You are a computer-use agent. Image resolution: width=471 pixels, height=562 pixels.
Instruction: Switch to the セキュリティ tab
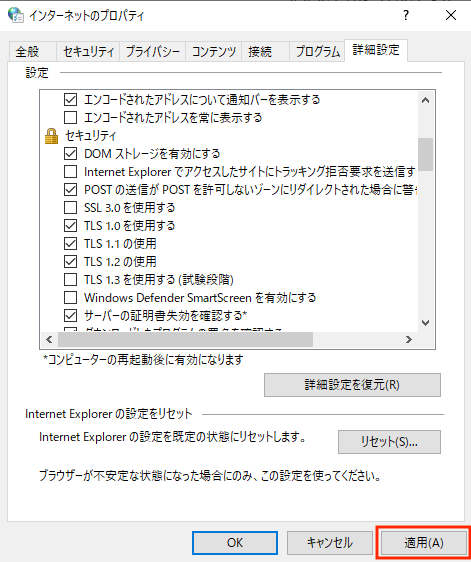(x=88, y=52)
